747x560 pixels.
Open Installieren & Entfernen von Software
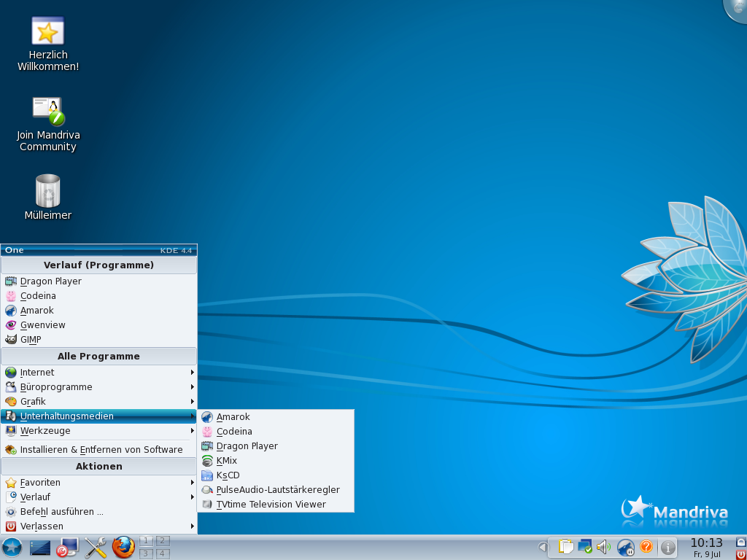pos(101,450)
